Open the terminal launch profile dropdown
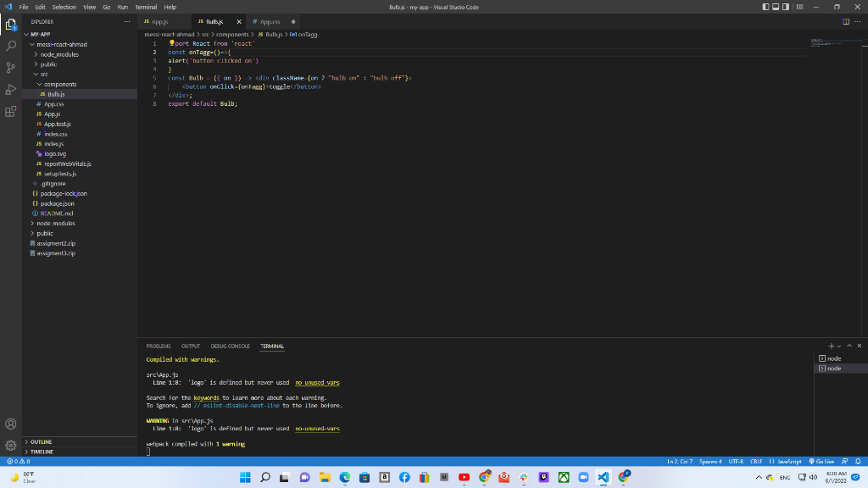868x488 pixels. 837,346
